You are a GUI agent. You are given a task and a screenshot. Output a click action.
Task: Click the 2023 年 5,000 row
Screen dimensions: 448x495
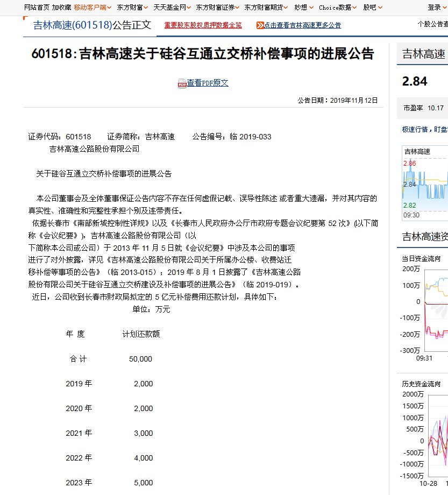[109, 483]
